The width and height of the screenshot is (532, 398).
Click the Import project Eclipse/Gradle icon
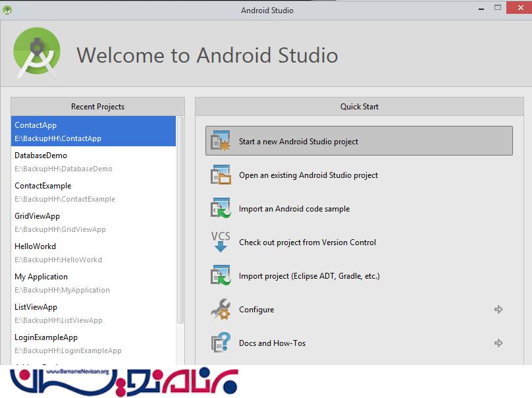pyautogui.click(x=220, y=276)
